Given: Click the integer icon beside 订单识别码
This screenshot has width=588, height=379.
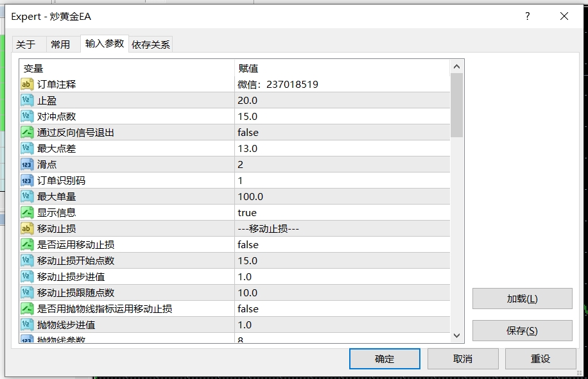Looking at the screenshot, I should [x=27, y=180].
